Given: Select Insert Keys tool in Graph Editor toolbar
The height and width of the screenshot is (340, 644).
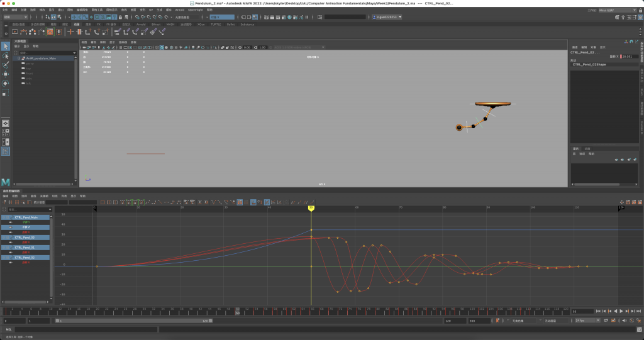Looking at the screenshot, I should [x=10, y=202].
